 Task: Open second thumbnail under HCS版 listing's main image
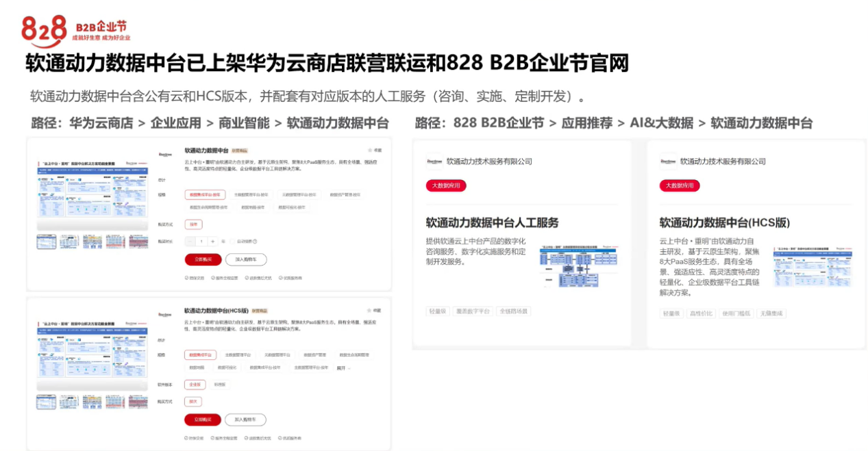click(x=69, y=402)
